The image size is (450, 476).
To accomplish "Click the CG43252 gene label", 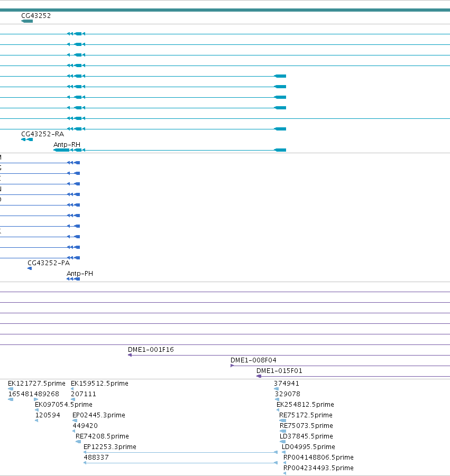I will click(36, 15).
